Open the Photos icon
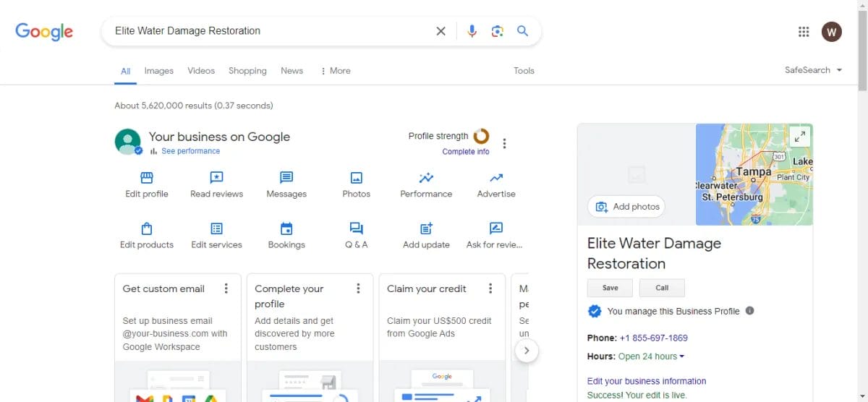 coord(356,178)
